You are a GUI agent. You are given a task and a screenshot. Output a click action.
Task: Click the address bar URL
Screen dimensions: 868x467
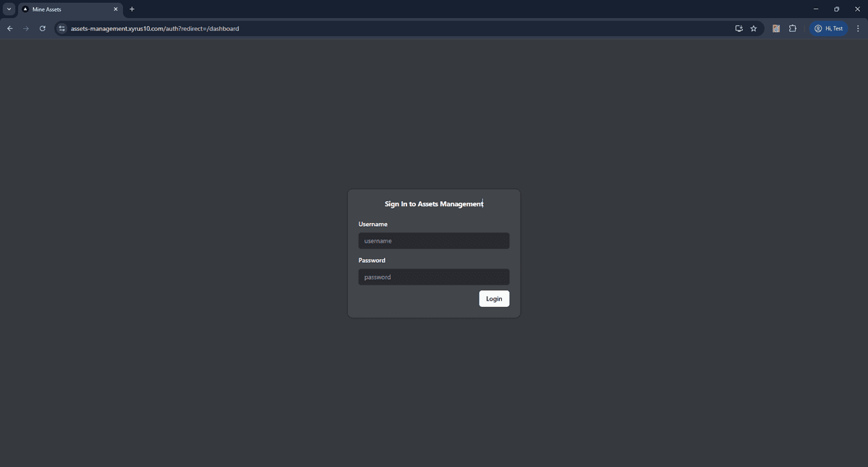[154, 28]
